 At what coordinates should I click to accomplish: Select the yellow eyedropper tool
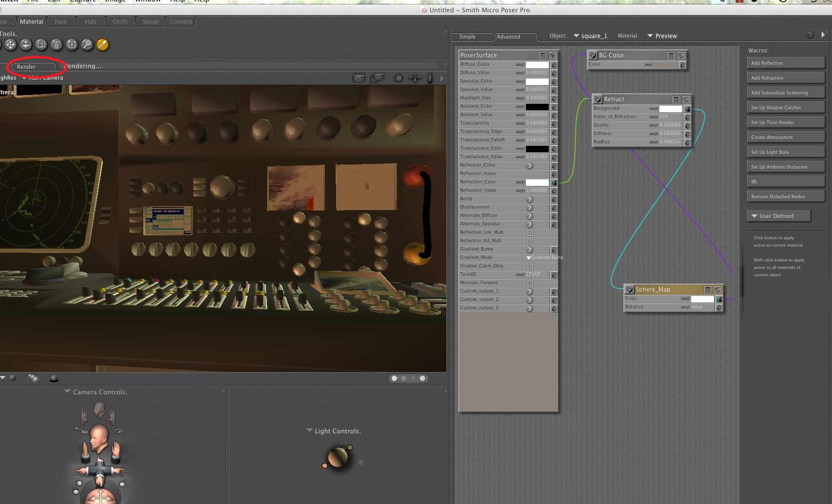102,44
